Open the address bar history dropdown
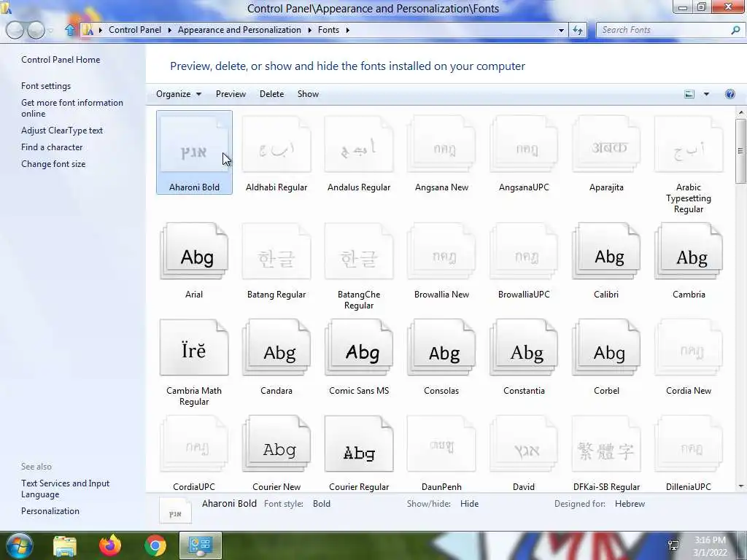The height and width of the screenshot is (560, 747). click(x=561, y=30)
